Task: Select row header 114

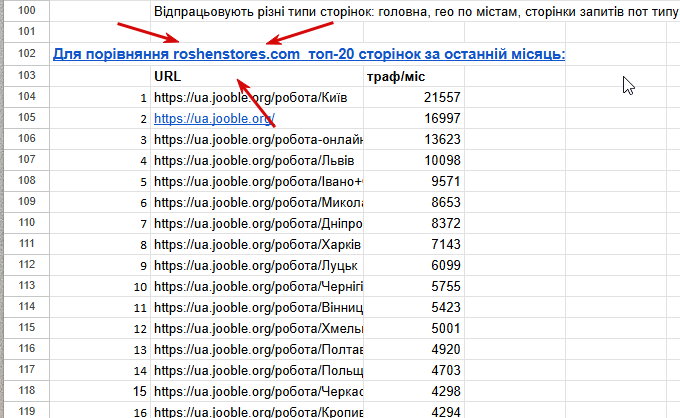Action: click(x=26, y=307)
